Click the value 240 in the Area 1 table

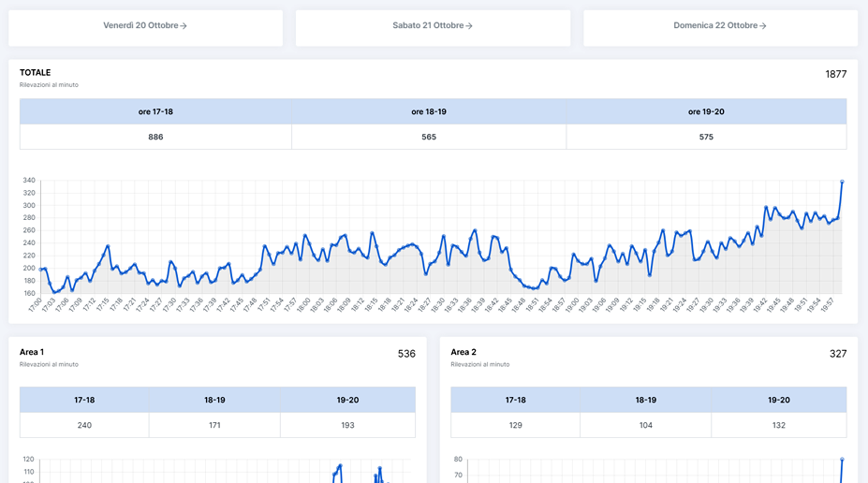84,426
